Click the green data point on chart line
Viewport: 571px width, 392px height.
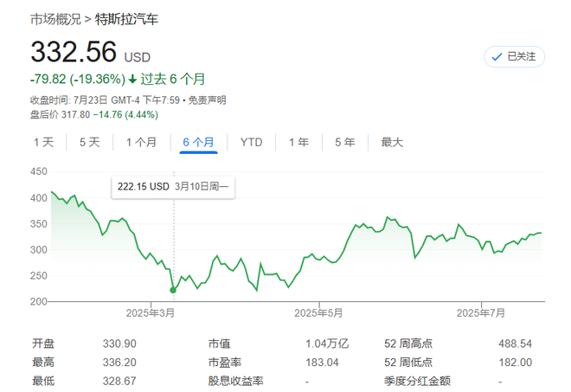(x=173, y=290)
